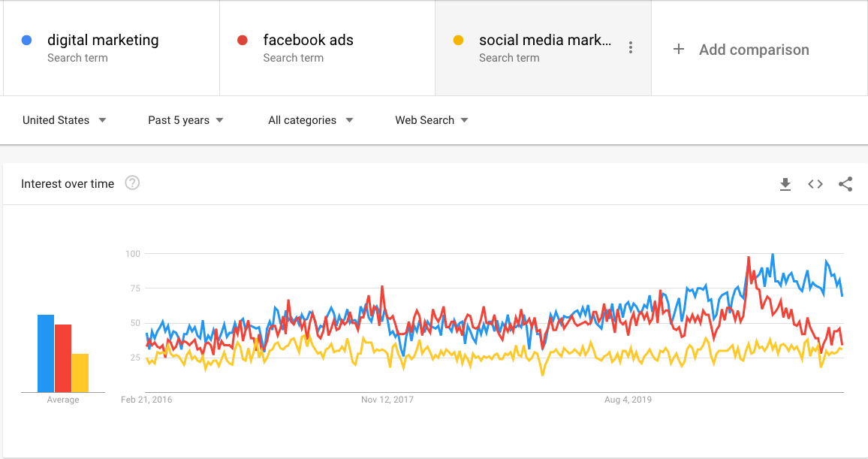
Task: Click the yellow dot for social media term
Action: (x=459, y=41)
